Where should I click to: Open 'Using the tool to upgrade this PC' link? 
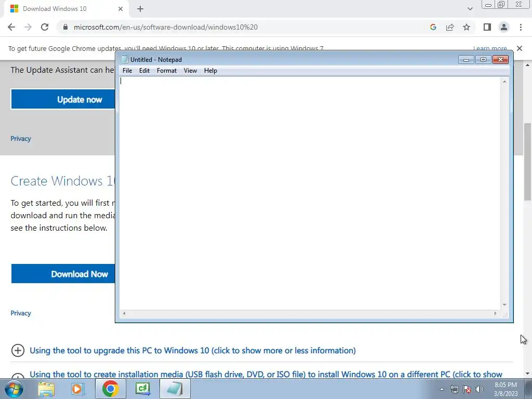pyautogui.click(x=193, y=350)
